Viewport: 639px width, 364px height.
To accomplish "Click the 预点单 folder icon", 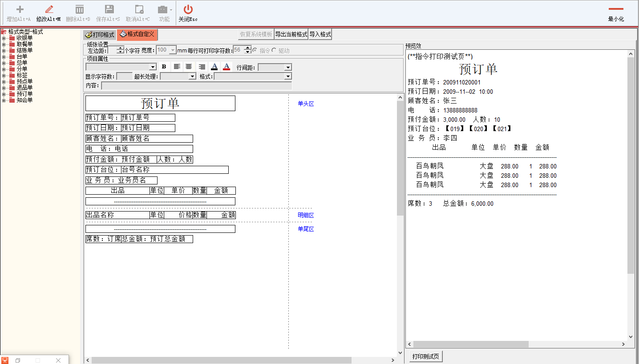I will tap(12, 81).
